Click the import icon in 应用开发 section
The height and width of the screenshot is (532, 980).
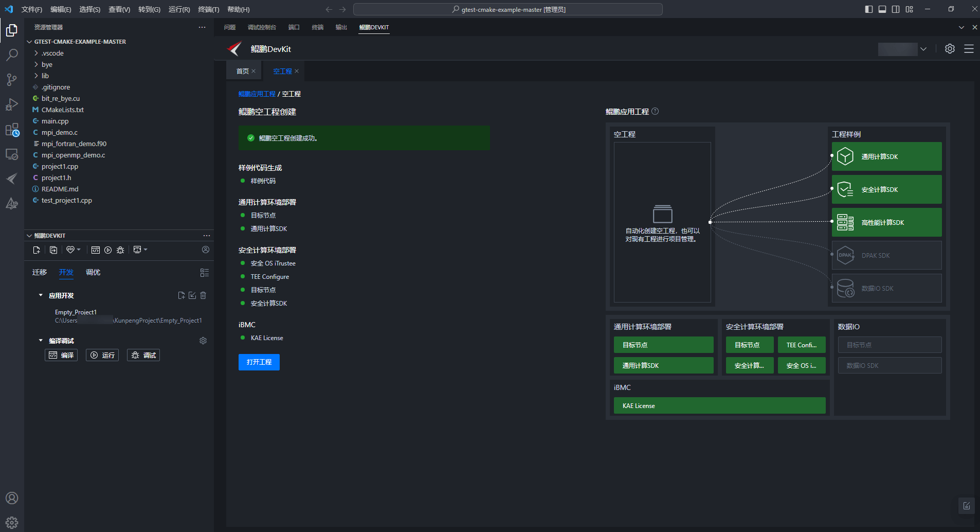click(x=192, y=295)
